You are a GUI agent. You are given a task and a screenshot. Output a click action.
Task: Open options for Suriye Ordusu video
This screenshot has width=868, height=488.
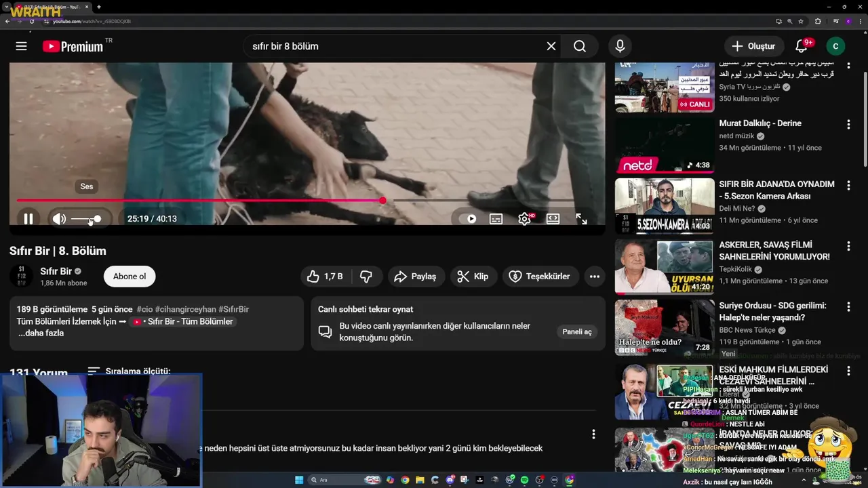tap(848, 307)
